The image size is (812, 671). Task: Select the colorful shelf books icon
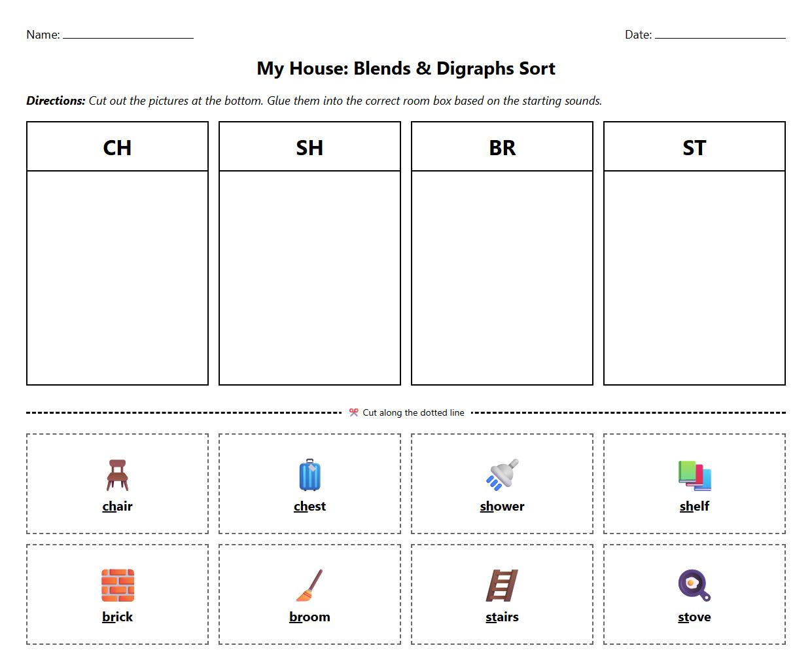point(694,473)
